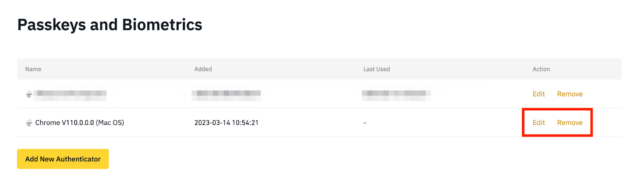This screenshot has width=644, height=186.
Task: Remove the first blurred passkey entry
Action: pyautogui.click(x=570, y=94)
